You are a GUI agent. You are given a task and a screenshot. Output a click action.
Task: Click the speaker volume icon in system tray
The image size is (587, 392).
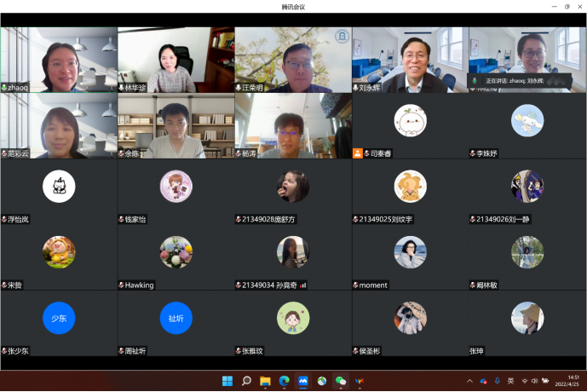535,381
